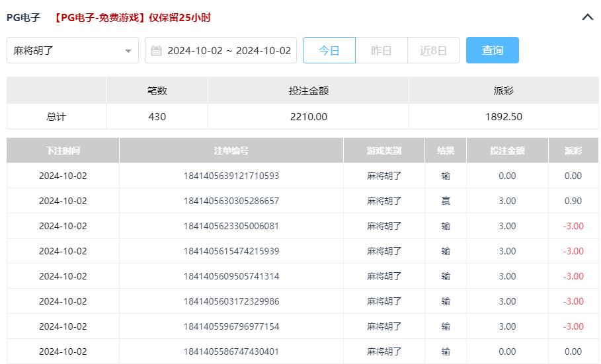Click order number 1841405630305286657
The height and width of the screenshot is (364, 601).
click(x=231, y=201)
